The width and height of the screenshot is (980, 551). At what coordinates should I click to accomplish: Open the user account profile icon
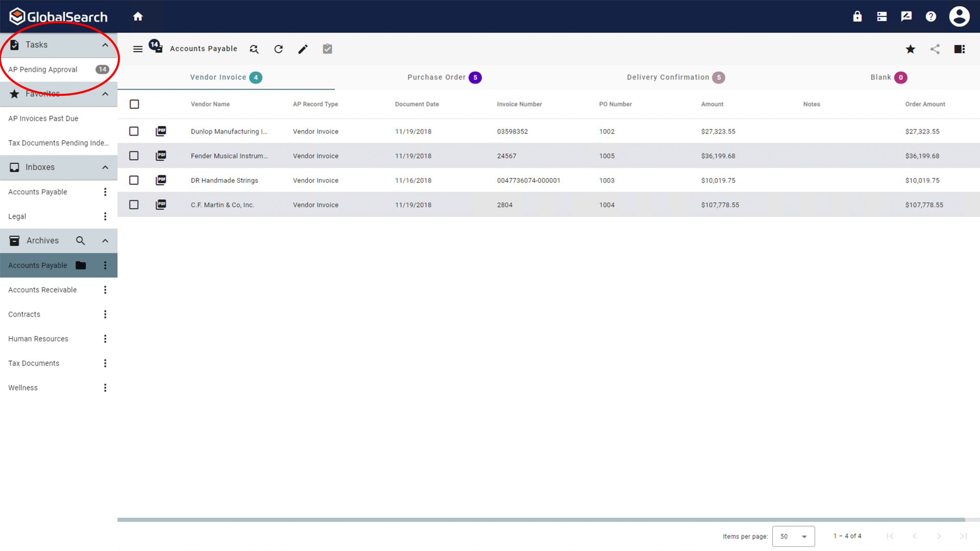pyautogui.click(x=959, y=16)
